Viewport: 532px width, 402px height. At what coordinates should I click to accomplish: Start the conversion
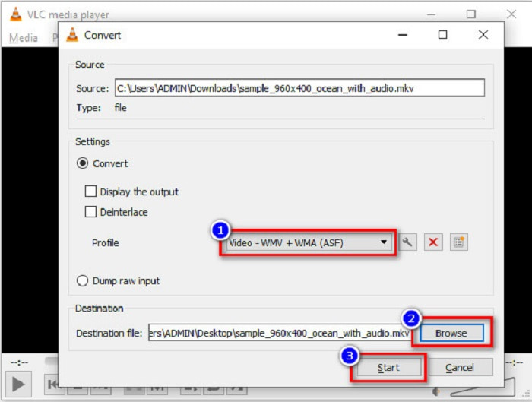point(388,367)
